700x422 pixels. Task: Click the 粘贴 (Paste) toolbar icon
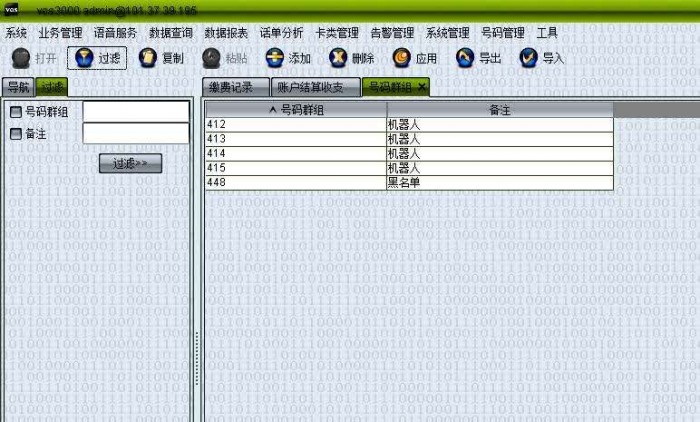click(211, 58)
